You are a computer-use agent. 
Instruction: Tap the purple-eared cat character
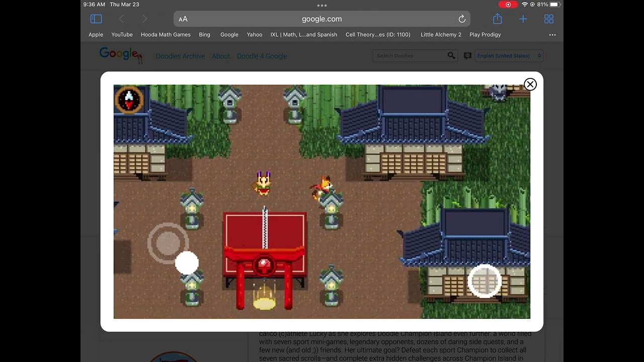click(263, 183)
